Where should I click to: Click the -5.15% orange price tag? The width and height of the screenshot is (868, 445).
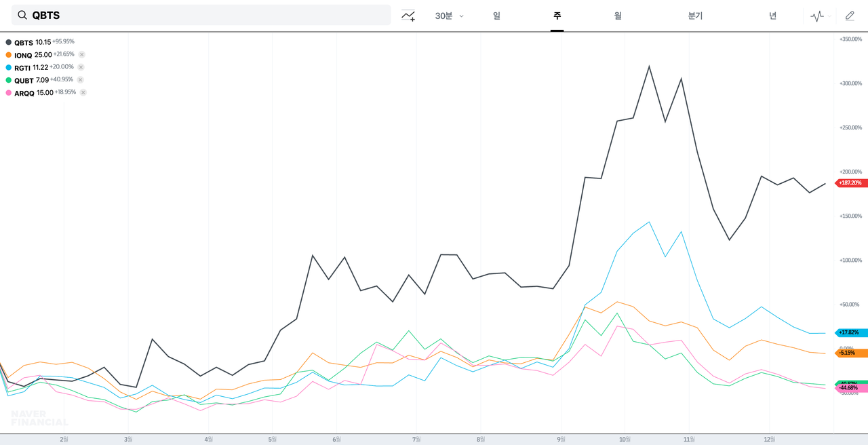(x=850, y=353)
